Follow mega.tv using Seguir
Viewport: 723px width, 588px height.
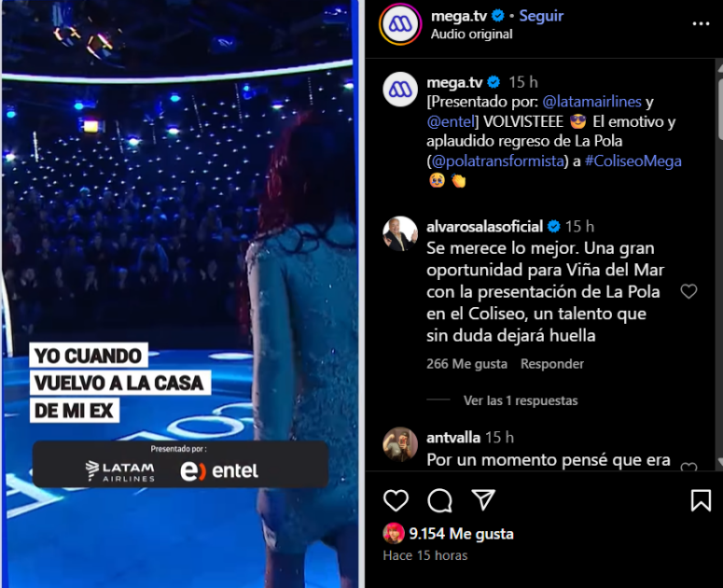pyautogui.click(x=541, y=16)
